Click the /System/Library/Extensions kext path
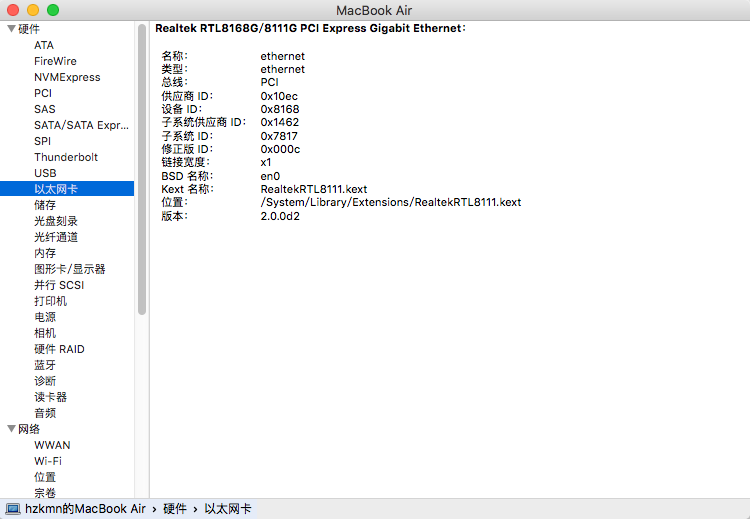This screenshot has width=750, height=519. click(391, 202)
